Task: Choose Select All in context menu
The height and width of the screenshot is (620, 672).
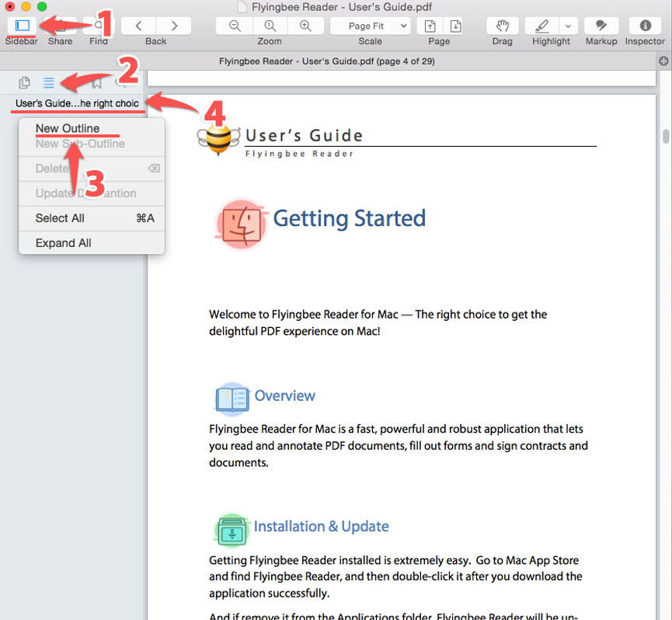Action: pyautogui.click(x=92, y=218)
